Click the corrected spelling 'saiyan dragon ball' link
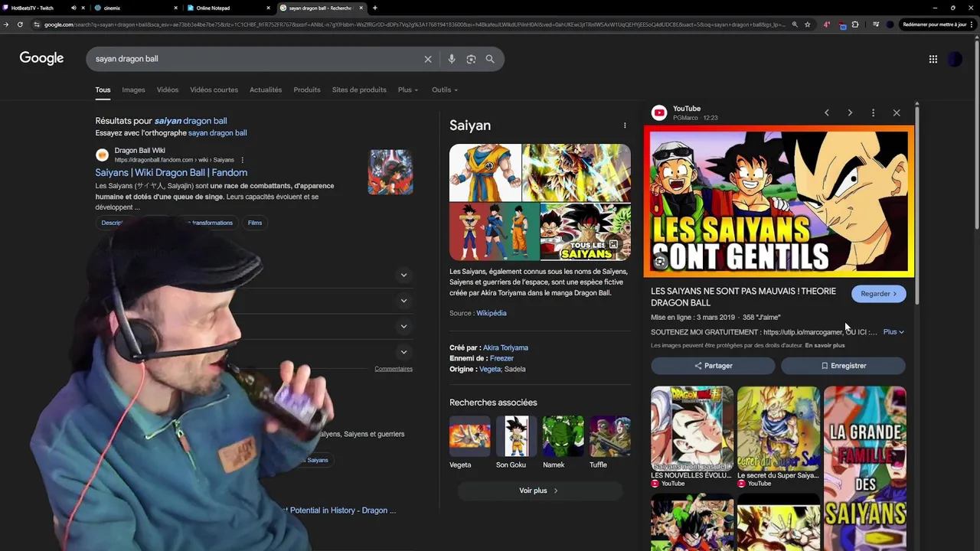Viewport: 980px width, 551px height. (191, 121)
